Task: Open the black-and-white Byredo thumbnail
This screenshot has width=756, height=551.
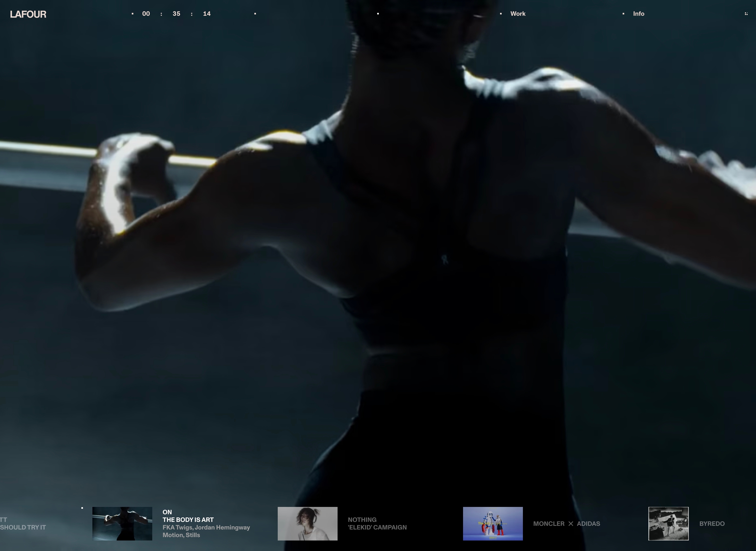Action: (x=668, y=523)
